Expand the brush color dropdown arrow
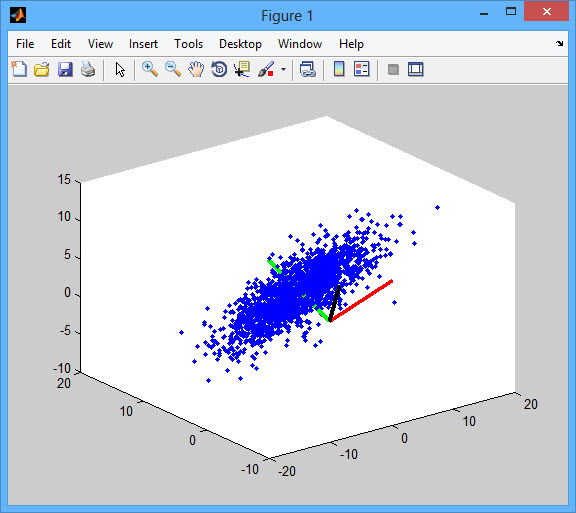The height and width of the screenshot is (513, 576). click(x=283, y=69)
